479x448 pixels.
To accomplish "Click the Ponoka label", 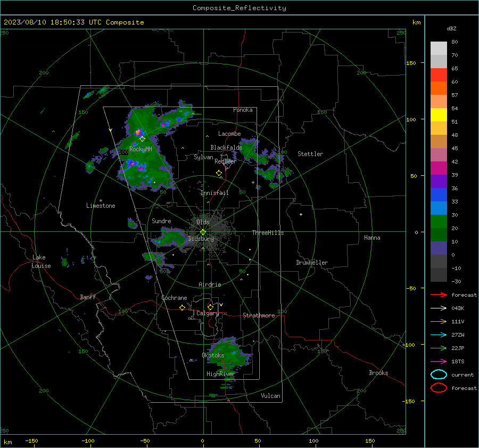I will point(243,110).
